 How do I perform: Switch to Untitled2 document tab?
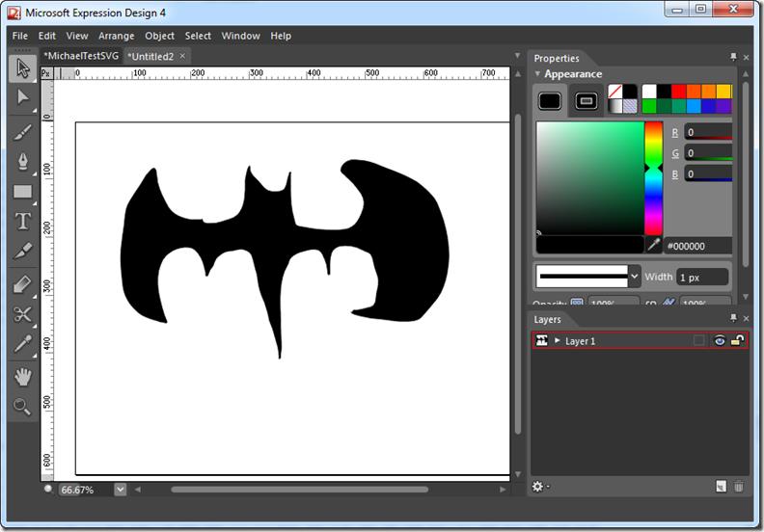[x=150, y=57]
